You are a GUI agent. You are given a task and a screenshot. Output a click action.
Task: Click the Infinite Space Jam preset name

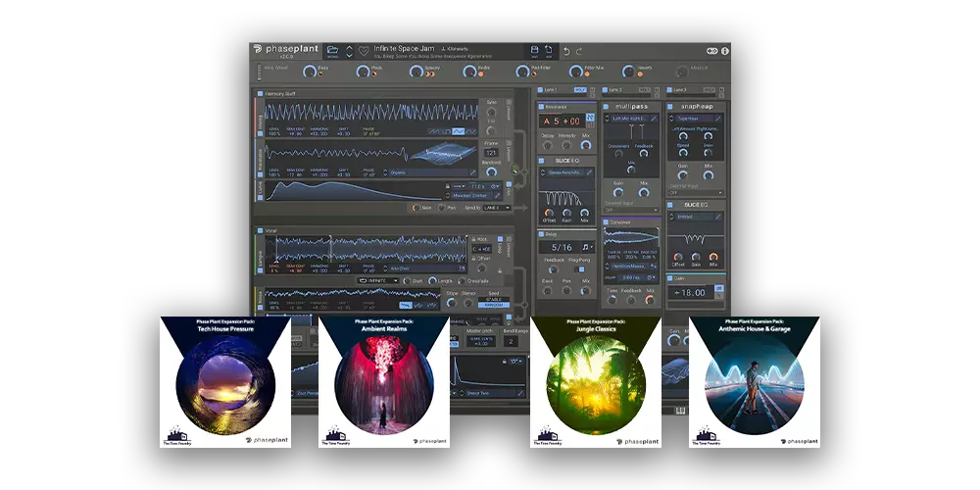coord(403,47)
